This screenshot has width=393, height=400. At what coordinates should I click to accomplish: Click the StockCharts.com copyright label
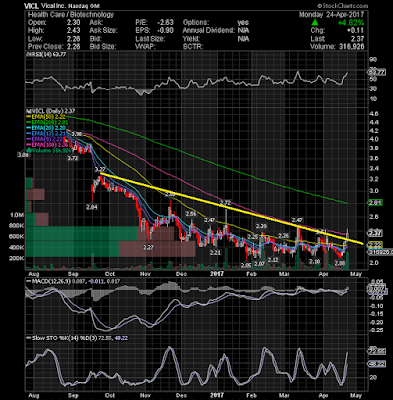pos(342,6)
